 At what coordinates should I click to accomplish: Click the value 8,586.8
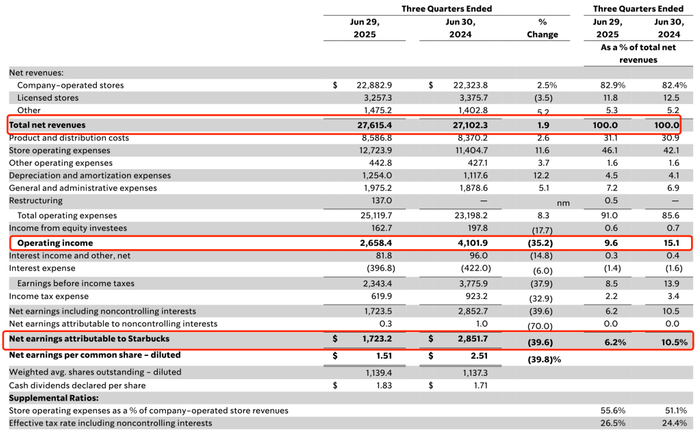click(x=377, y=138)
